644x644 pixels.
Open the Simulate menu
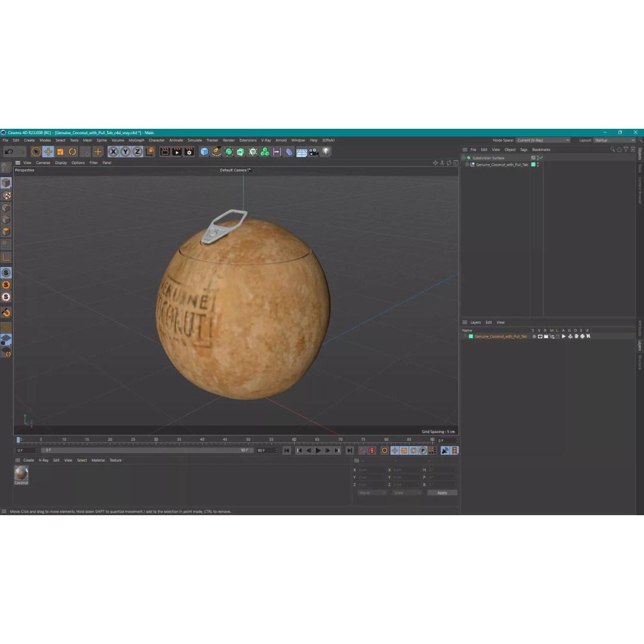click(194, 141)
